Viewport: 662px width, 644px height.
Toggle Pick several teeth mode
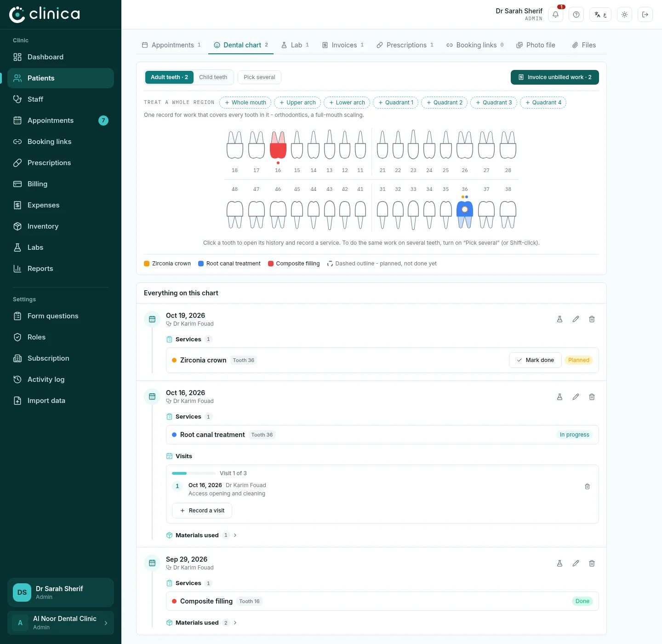(259, 77)
